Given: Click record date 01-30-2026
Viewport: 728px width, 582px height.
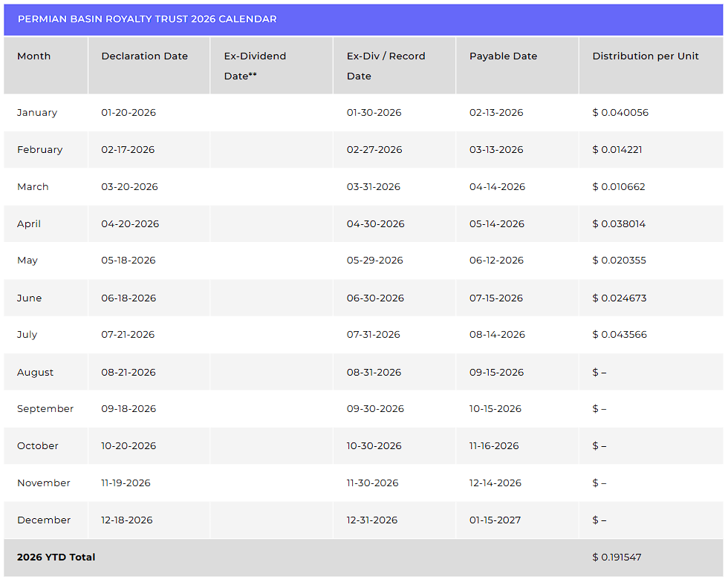Looking at the screenshot, I should (374, 113).
